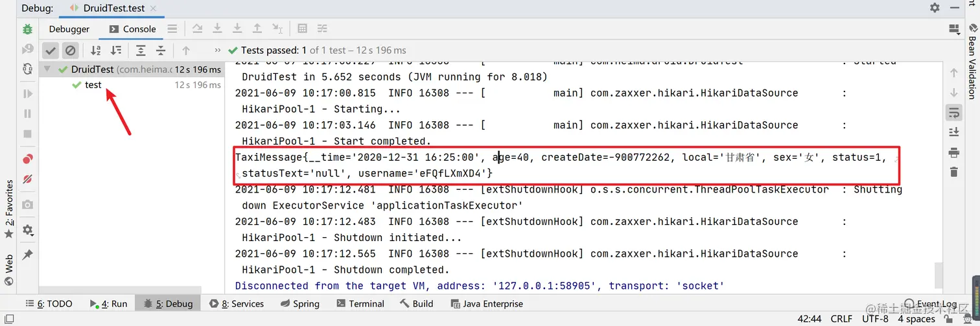Viewport: 980px width, 326px height.
Task: Open debug settings gear in left strip
Action: click(x=27, y=230)
